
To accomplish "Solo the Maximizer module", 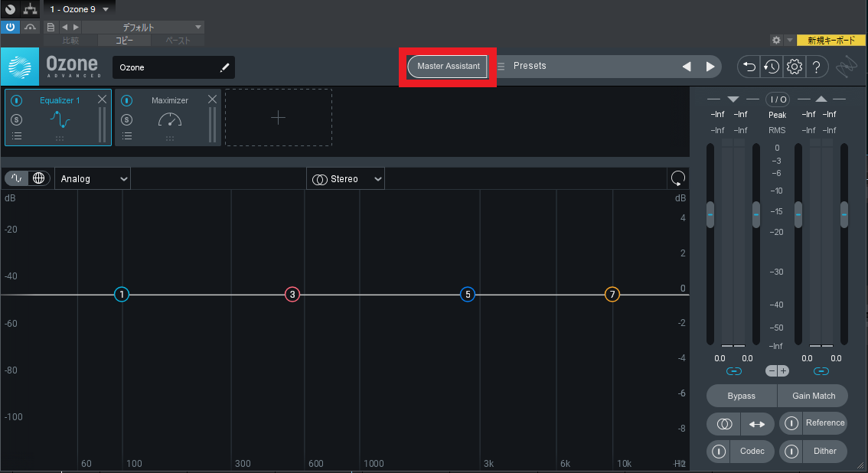I will pos(127,119).
